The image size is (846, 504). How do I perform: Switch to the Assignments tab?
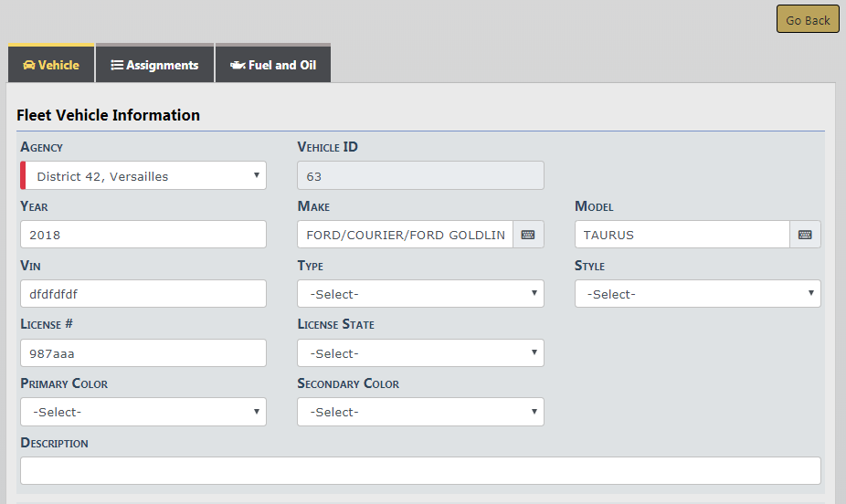click(x=155, y=65)
